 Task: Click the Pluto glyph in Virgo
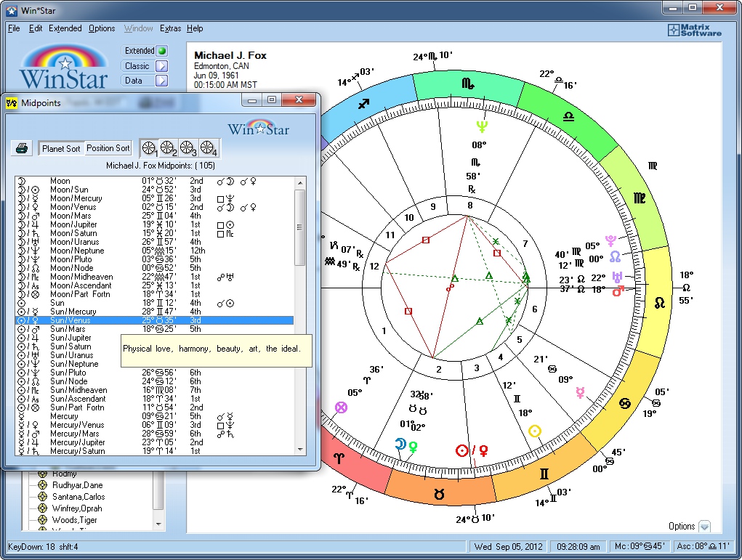[x=610, y=240]
